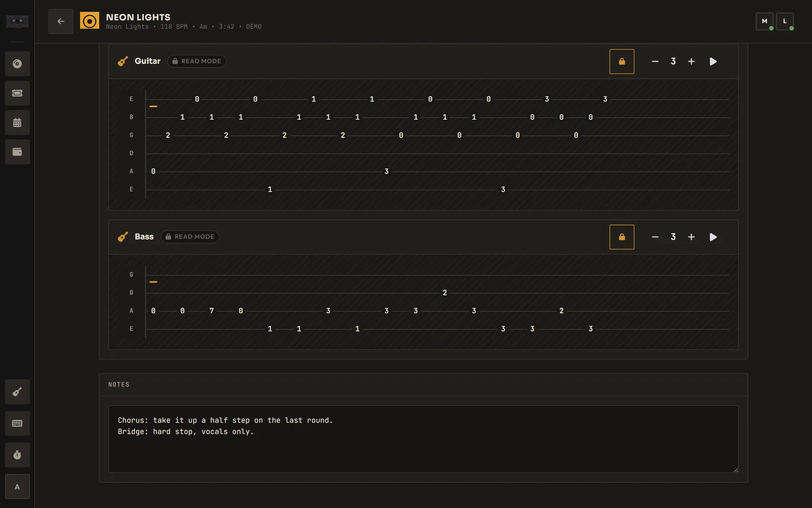Open the ticket icon in sidebar

pos(17,93)
